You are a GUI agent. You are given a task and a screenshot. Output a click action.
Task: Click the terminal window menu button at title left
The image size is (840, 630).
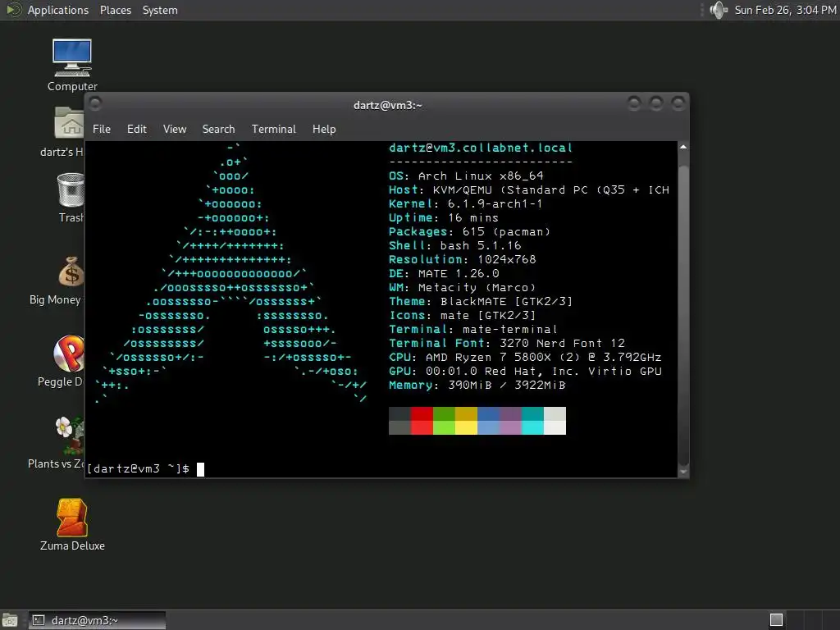point(95,104)
